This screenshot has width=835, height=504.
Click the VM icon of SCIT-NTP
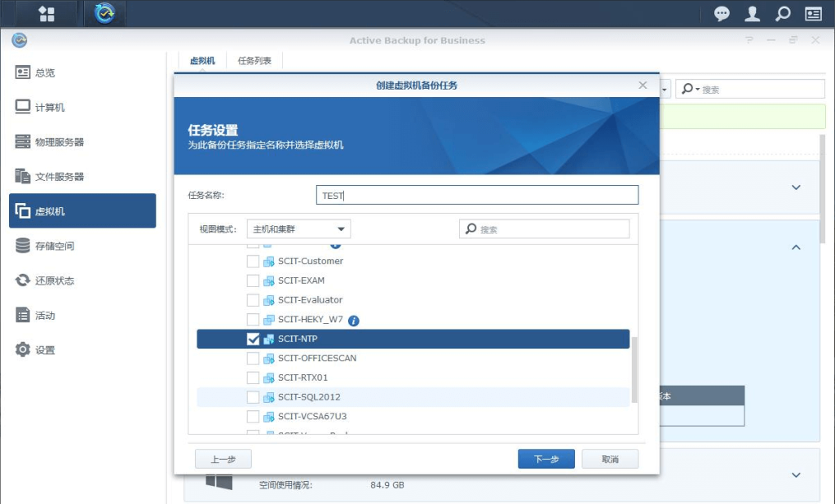pos(269,338)
